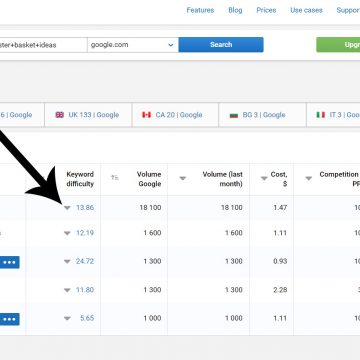Click the keyword search input field
Image resolution: width=360 pixels, height=360 pixels.
(43, 45)
